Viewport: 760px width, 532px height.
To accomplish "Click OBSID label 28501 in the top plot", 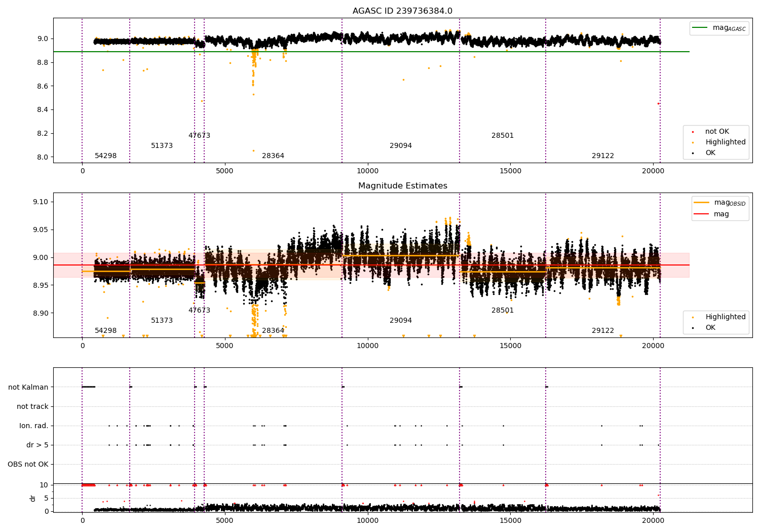I will click(x=503, y=136).
